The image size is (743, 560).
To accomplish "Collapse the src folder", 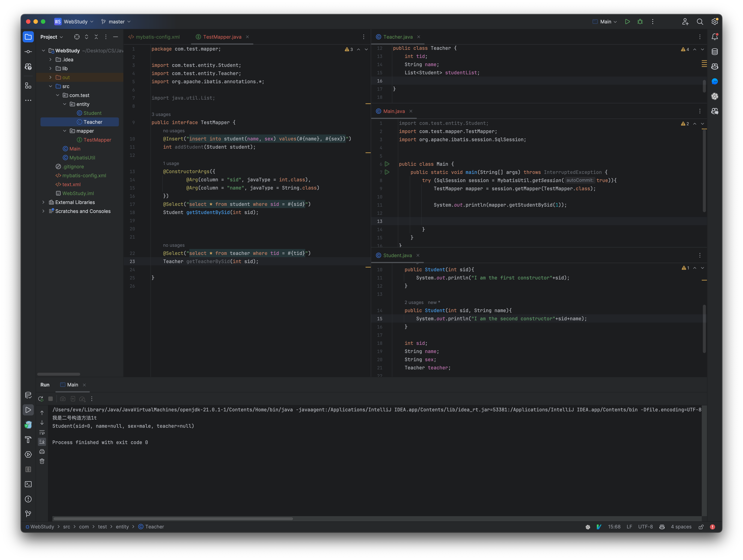I will 51,86.
